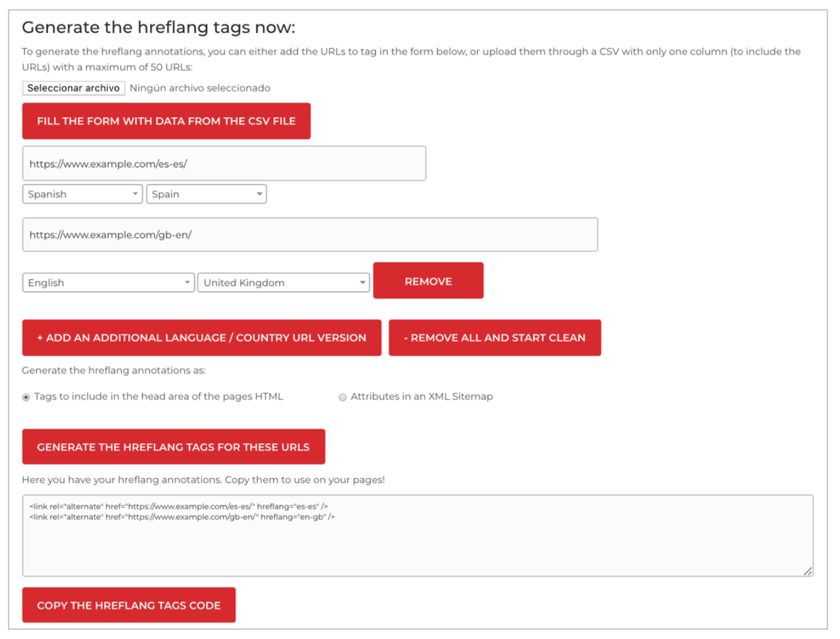The image size is (840, 639).
Task: Expand the English language dropdown
Action: coord(108,283)
